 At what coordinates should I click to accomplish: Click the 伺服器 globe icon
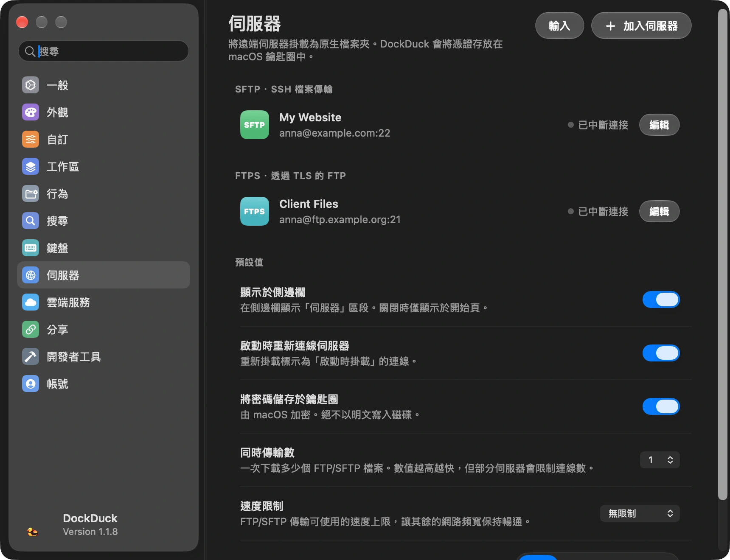(x=31, y=275)
